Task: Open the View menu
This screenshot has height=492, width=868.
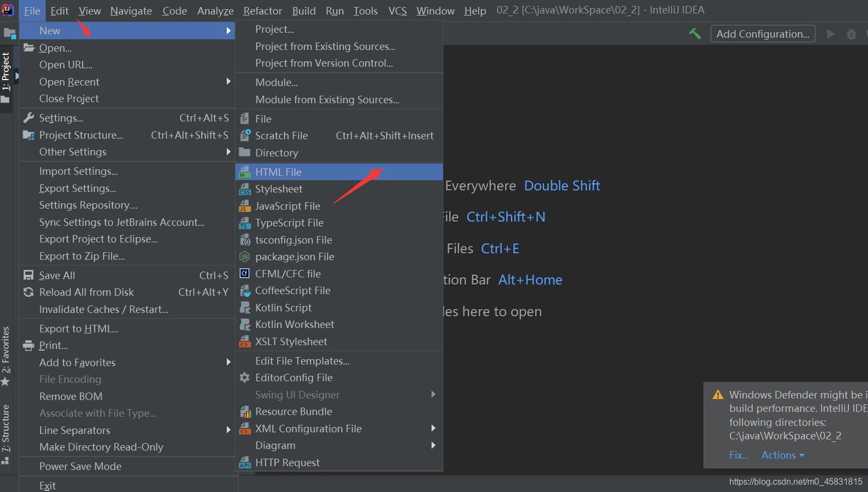Action: pos(90,11)
